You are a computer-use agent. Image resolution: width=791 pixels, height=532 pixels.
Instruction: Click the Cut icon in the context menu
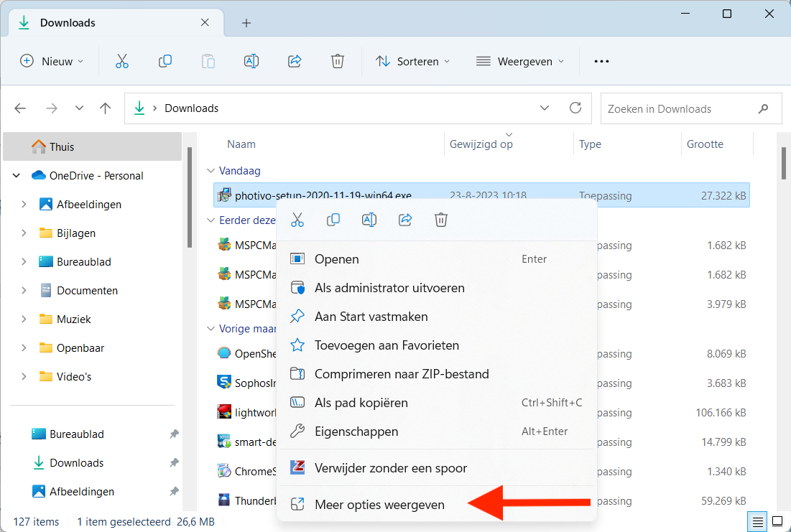(297, 220)
